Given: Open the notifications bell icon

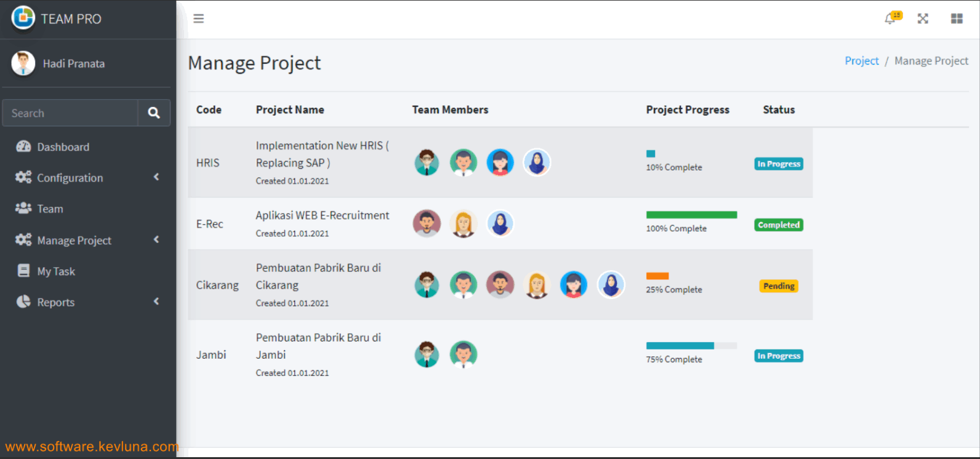Looking at the screenshot, I should tap(890, 18).
